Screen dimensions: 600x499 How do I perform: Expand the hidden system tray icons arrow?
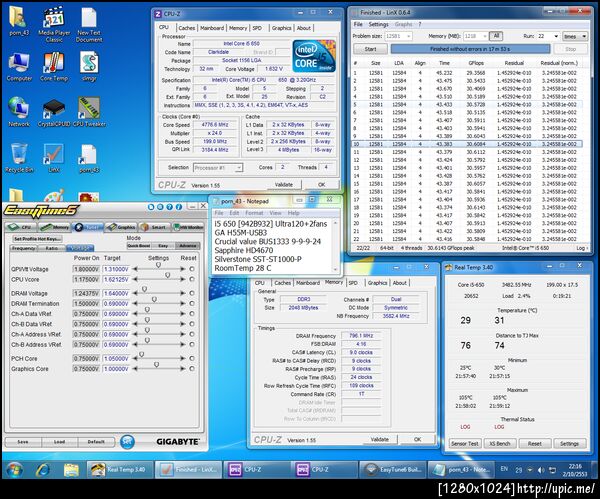530,470
